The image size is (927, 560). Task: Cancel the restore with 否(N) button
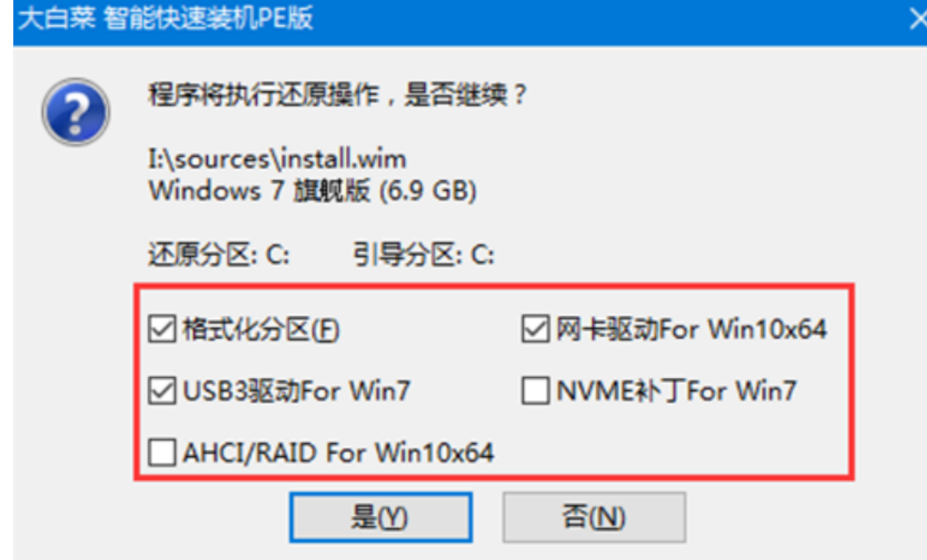pos(594,518)
